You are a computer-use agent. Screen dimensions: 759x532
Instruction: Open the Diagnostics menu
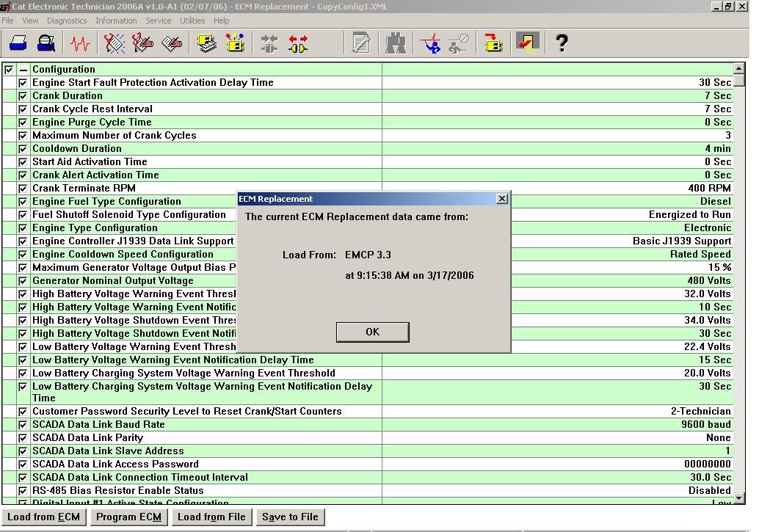tap(67, 21)
